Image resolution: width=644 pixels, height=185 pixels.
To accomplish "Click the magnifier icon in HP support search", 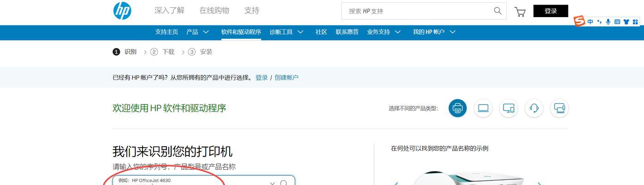I will [498, 11].
